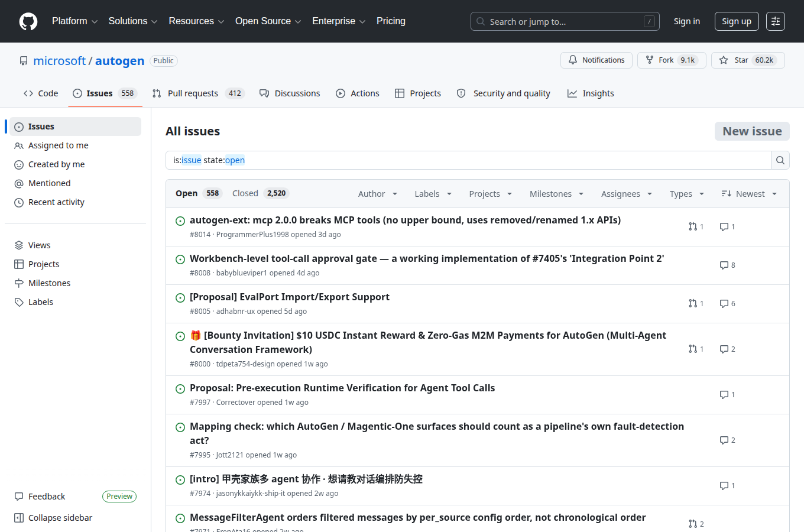Open 'Milestones' in sidebar

[x=75, y=283]
